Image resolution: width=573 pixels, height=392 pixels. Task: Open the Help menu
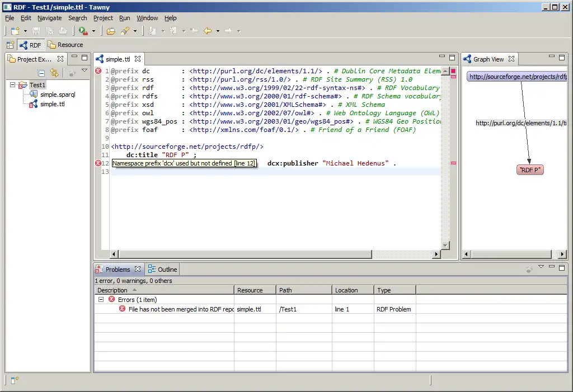coord(170,18)
